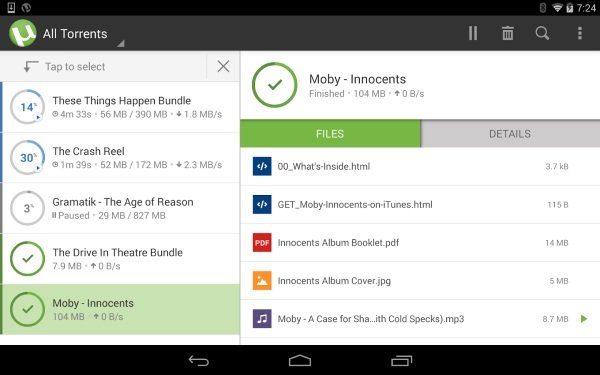Viewport: 600px width, 375px height.
Task: Pause all torrents using pause icon
Action: coord(473,33)
